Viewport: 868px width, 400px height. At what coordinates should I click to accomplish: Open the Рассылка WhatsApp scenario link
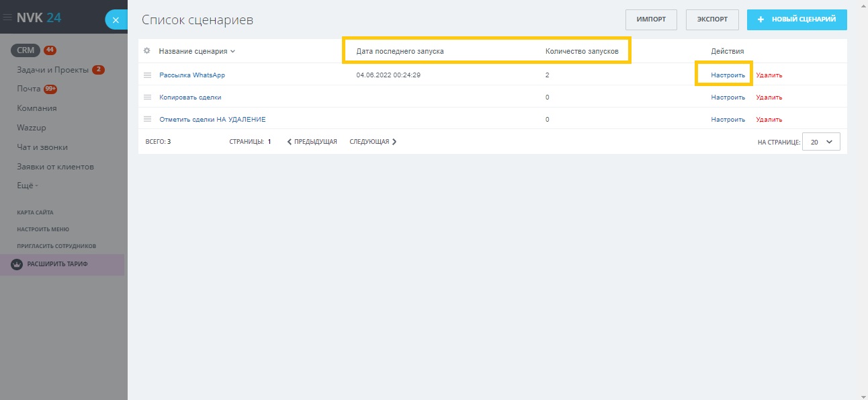(x=192, y=75)
